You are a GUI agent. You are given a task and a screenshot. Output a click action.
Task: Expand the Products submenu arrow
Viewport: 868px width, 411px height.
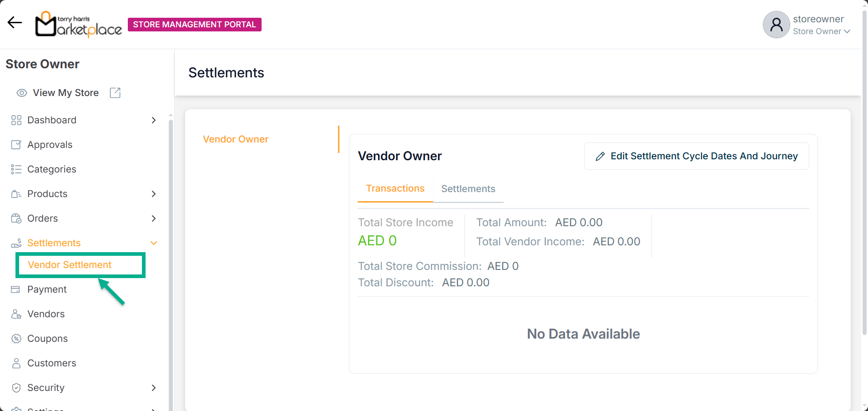[x=154, y=194]
